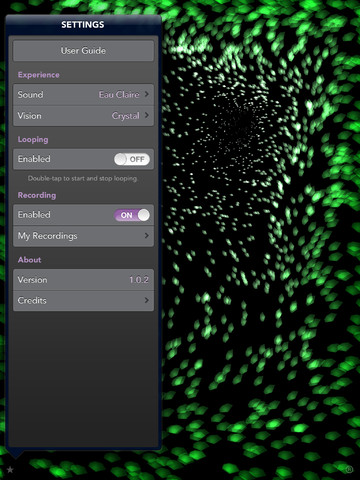
Task: Tap the Version 1.0.2 row
Action: point(83,280)
